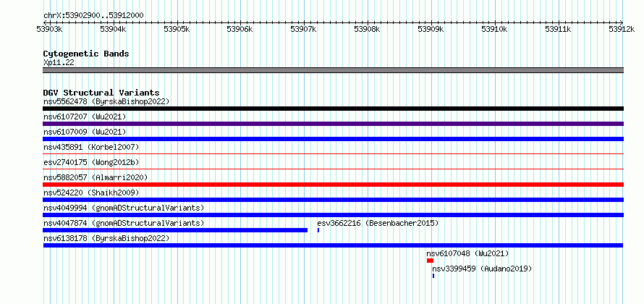Click the nsv6107207 (Wu2021) label
The width and height of the screenshot is (644, 304).
click(x=85, y=117)
